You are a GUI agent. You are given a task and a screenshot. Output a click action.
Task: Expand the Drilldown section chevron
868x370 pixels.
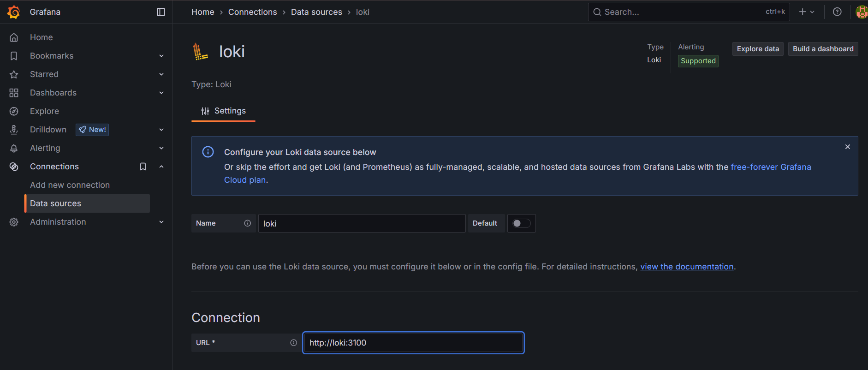pos(161,130)
